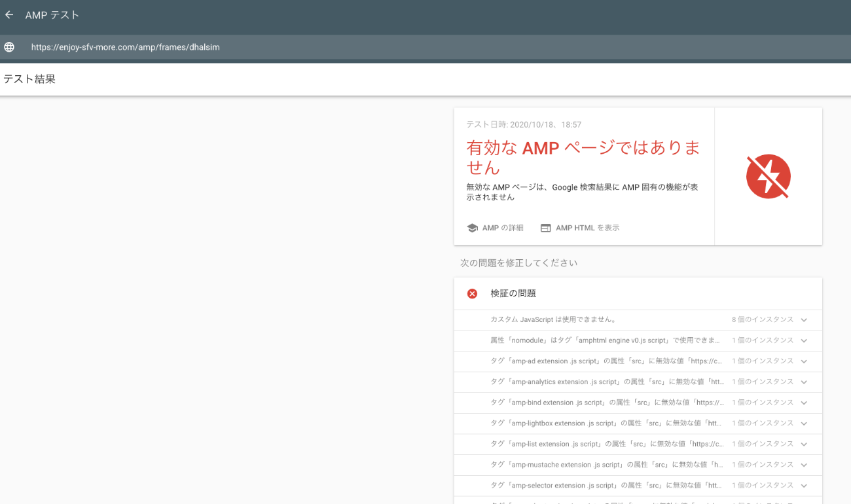Expand the amp-analytics extension issue chevron
The width and height of the screenshot is (851, 504).
(x=804, y=382)
